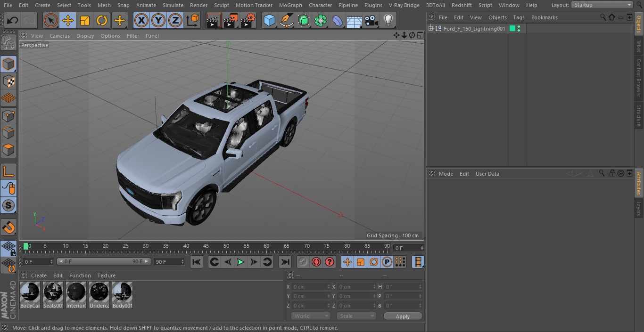Expand Ford_F_150_Lightning001 object tree
The width and height of the screenshot is (644, 332).
[x=430, y=29]
